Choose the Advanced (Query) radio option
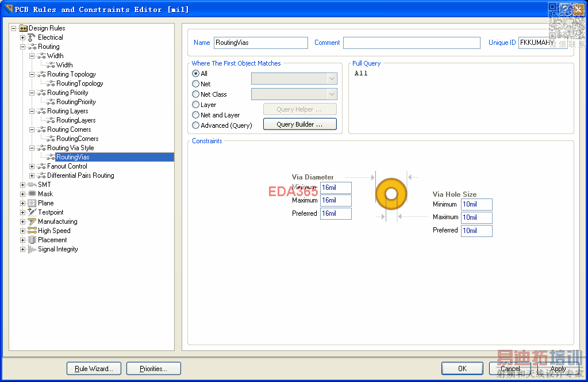Image resolution: width=588 pixels, height=382 pixels. coord(196,125)
